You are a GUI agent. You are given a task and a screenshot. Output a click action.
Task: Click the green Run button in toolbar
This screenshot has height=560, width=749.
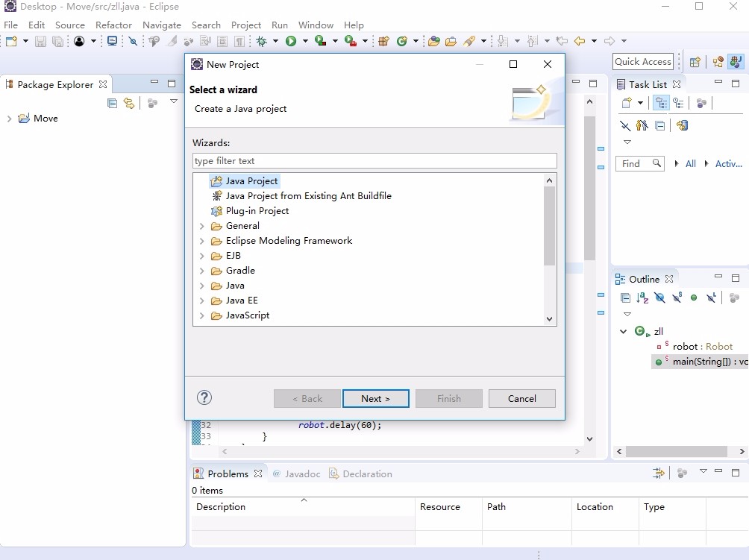coord(291,41)
